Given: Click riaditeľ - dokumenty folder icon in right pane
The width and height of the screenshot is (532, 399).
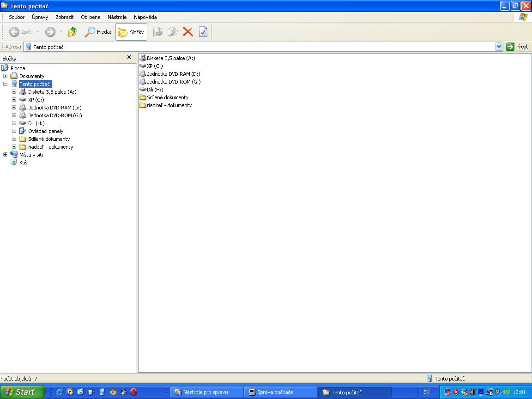Looking at the screenshot, I should (x=143, y=105).
